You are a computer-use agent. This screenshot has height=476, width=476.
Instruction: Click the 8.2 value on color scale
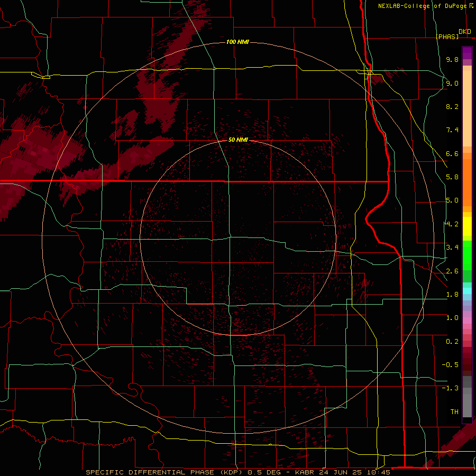[452, 106]
